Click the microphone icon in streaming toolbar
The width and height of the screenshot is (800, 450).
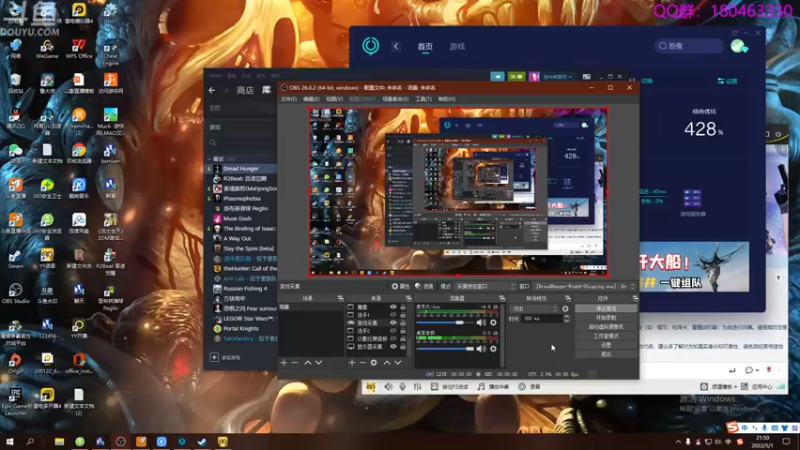click(x=403, y=387)
